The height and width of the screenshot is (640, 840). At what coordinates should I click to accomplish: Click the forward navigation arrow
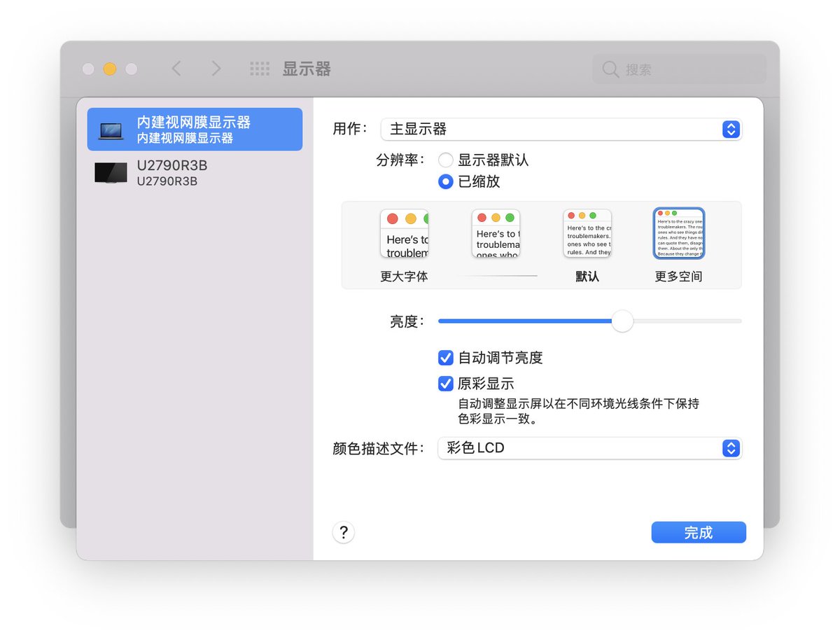216,68
